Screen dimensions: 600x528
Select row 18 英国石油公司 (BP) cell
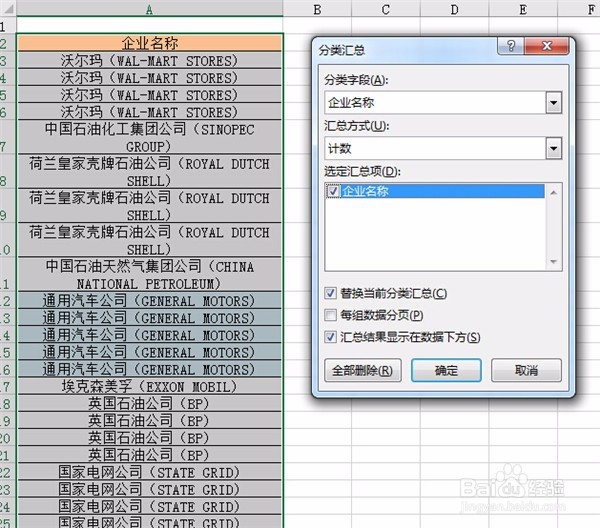coord(150,403)
